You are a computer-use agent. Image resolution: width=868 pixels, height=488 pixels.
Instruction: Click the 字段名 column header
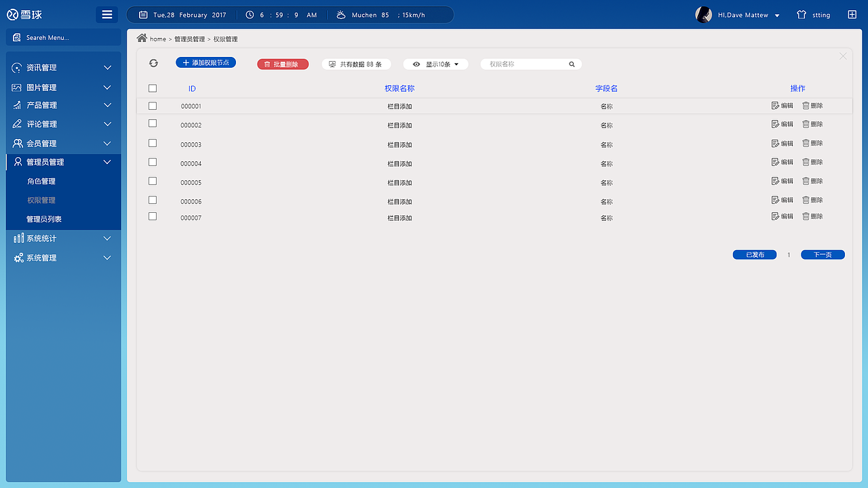[606, 89]
